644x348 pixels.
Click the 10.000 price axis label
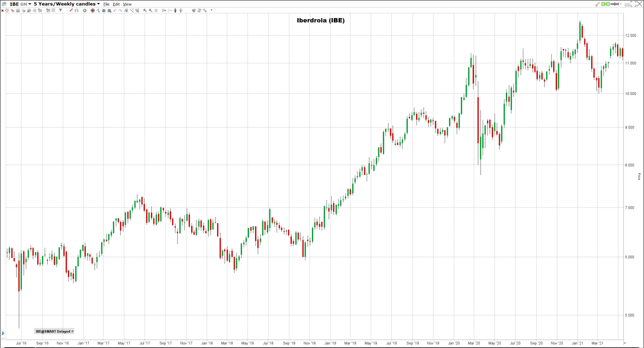tap(631, 93)
